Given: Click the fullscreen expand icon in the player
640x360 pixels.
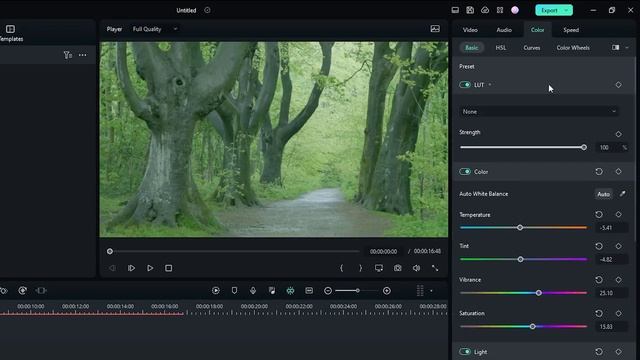Looking at the screenshot, I should point(435,268).
